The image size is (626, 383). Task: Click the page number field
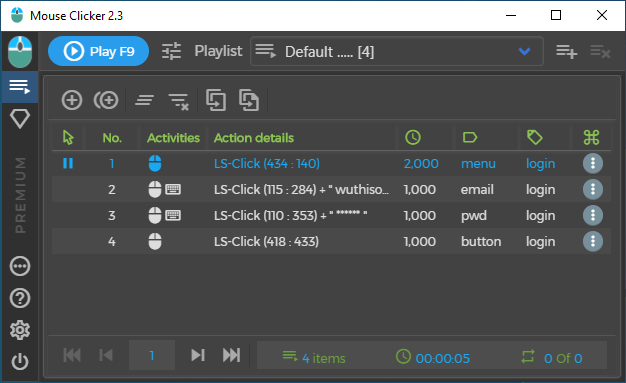coord(152,355)
